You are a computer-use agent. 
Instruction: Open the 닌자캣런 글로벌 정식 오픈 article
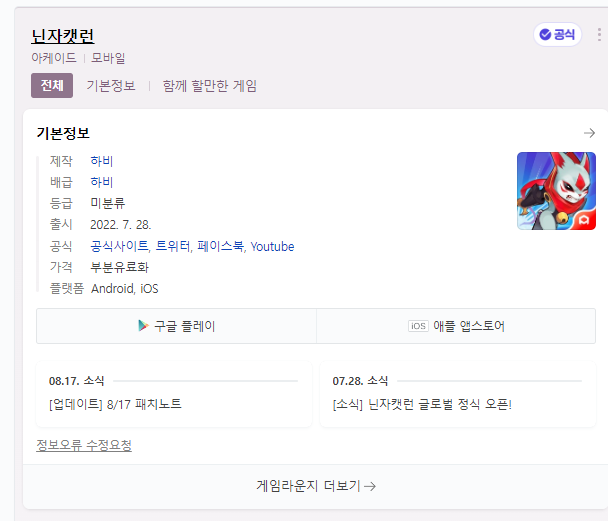pyautogui.click(x=422, y=404)
